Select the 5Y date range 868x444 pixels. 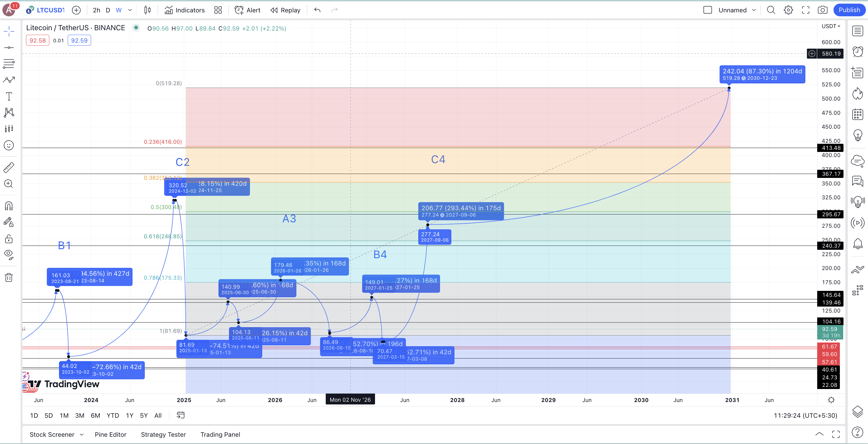[x=144, y=415]
